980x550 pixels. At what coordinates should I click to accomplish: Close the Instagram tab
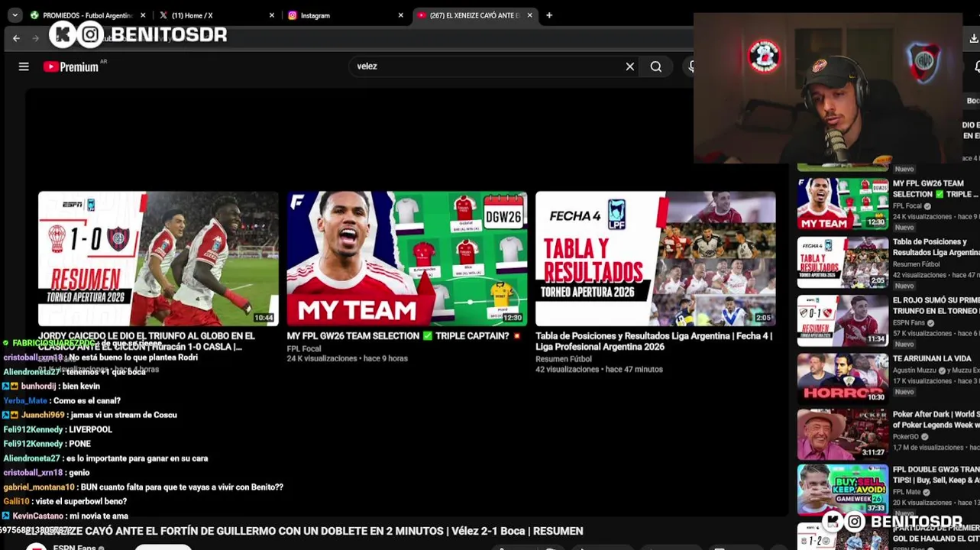400,15
